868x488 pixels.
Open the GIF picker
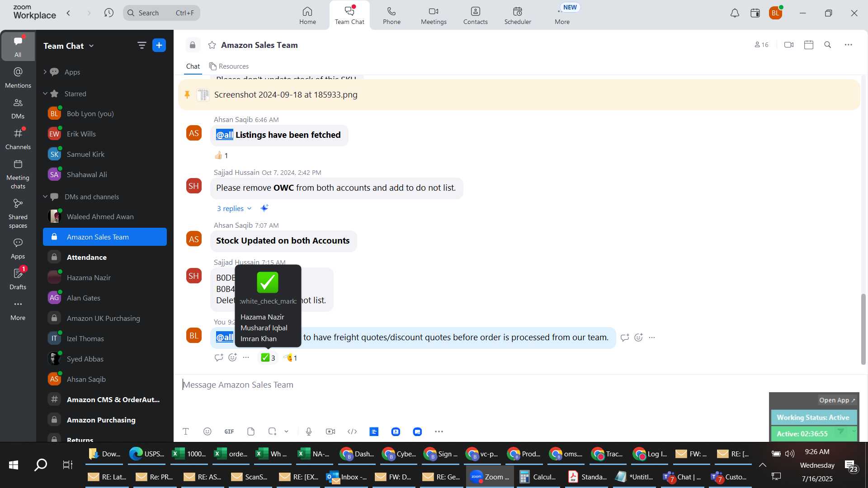click(x=229, y=432)
